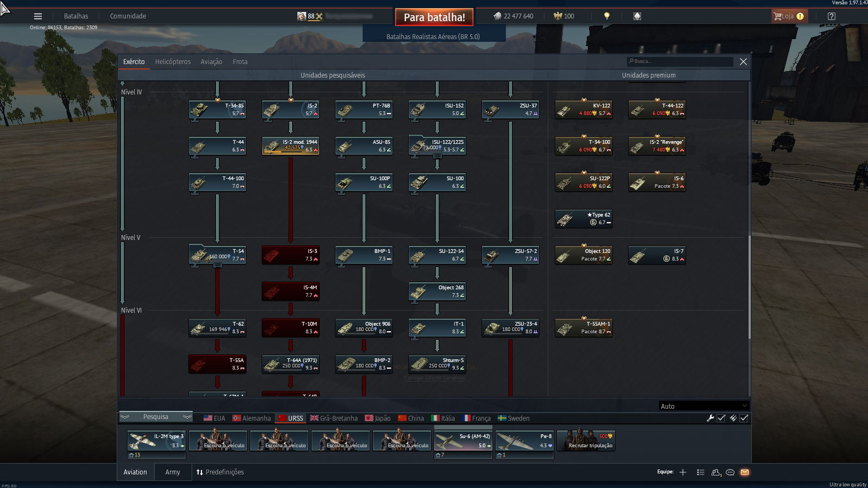Open the Comunidade menu
This screenshot has height=488, width=868.
coord(128,16)
